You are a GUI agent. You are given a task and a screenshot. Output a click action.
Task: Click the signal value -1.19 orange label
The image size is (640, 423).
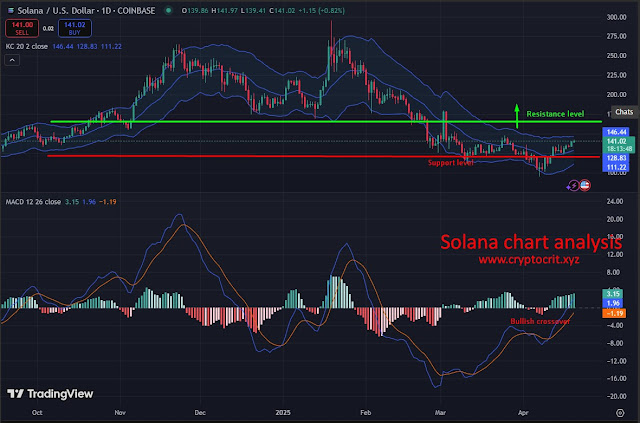coord(614,313)
